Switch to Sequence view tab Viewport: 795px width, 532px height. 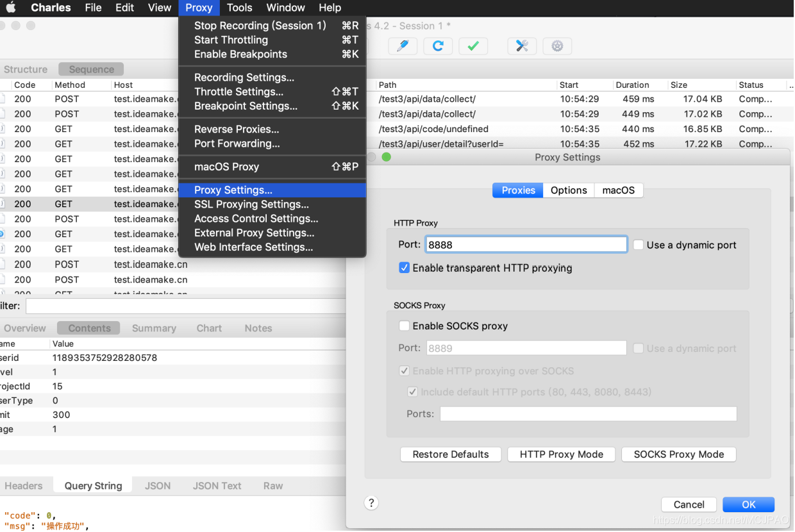click(92, 69)
